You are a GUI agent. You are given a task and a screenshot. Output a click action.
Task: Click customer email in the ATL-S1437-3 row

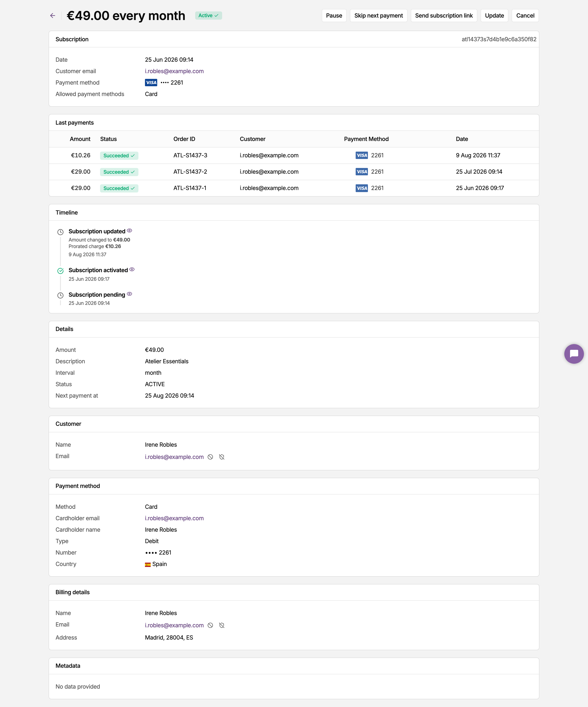click(x=269, y=155)
